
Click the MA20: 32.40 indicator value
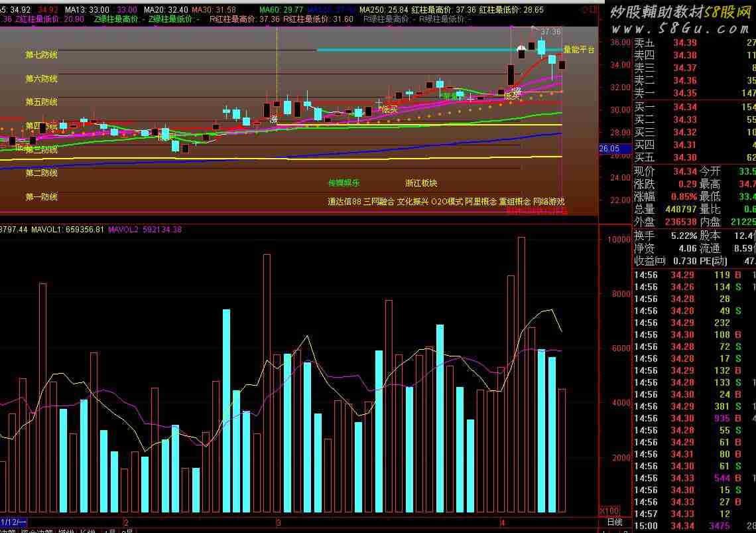166,10
